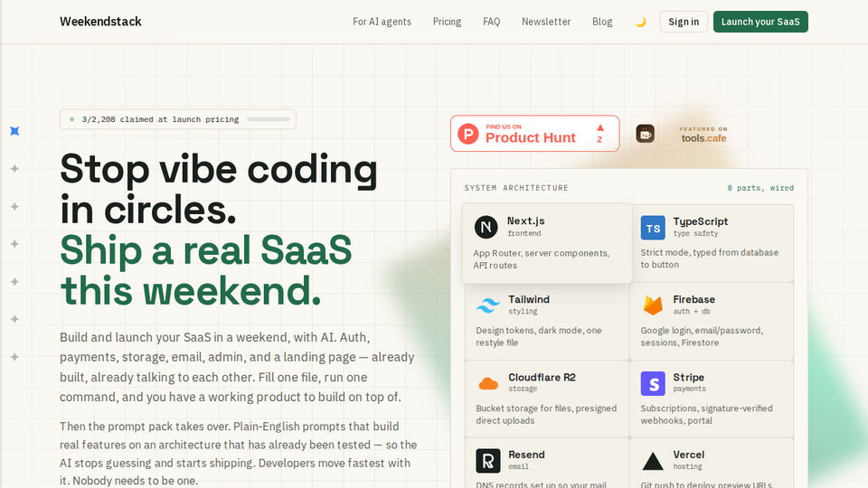Visit the Blog
This screenshot has width=868, height=488.
tap(602, 22)
